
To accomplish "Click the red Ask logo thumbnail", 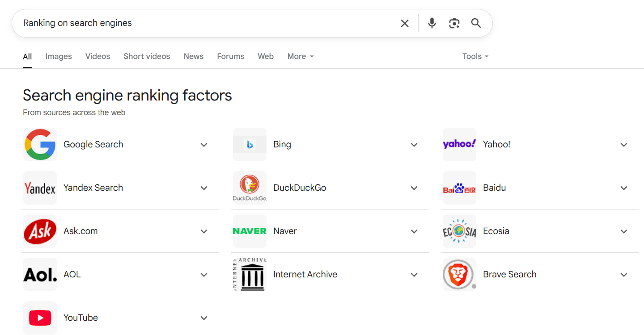I will [40, 231].
